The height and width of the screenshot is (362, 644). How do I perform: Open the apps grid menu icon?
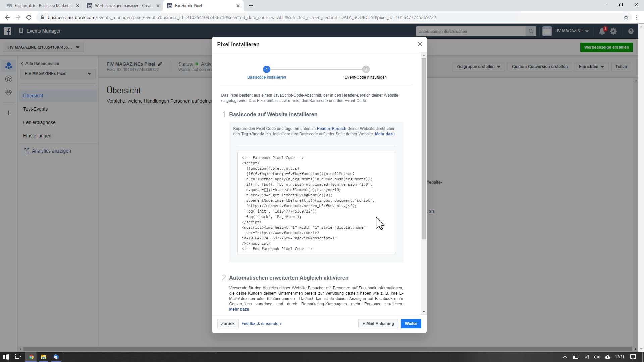point(21,31)
